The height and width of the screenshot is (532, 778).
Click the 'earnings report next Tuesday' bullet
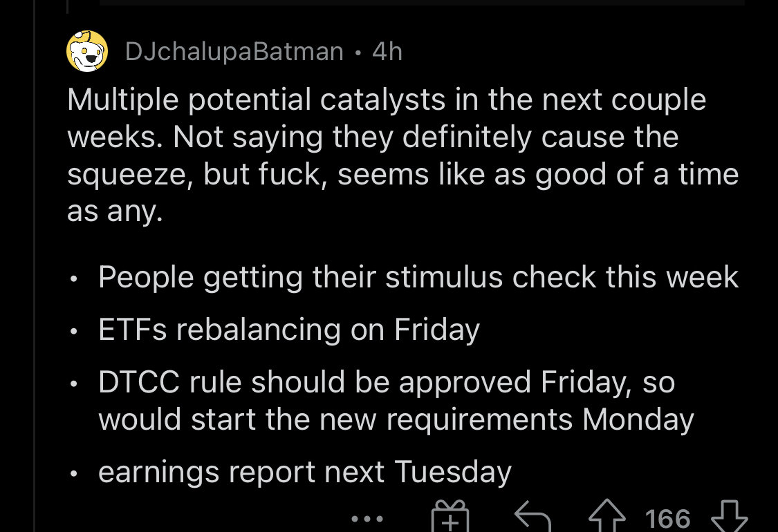click(x=305, y=472)
